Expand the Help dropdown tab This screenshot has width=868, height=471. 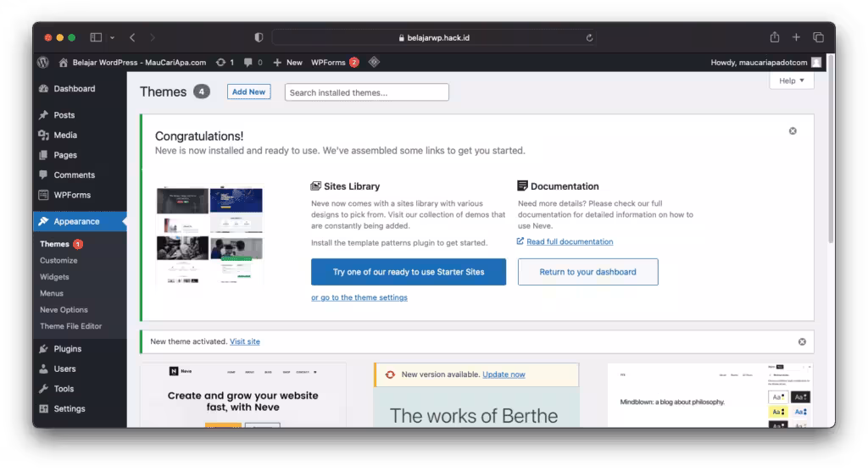pos(792,80)
